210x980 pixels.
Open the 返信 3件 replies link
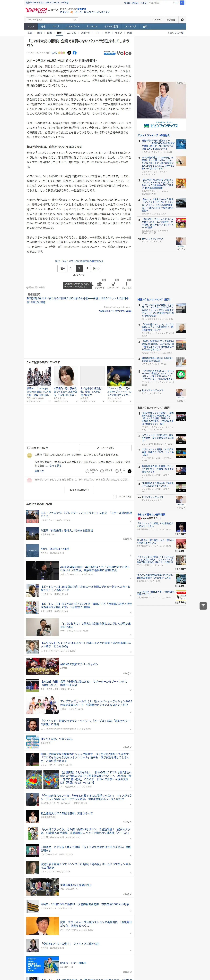[39, 471]
